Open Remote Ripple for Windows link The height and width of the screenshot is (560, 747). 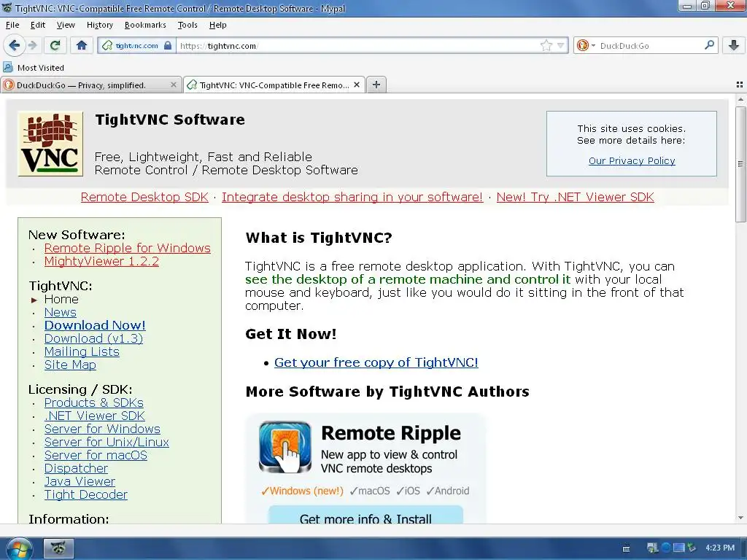pos(127,248)
